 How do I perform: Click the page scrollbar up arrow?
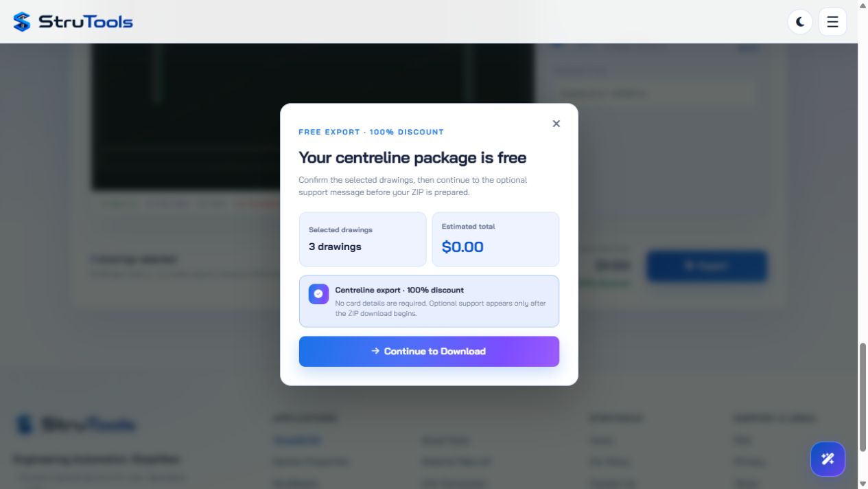[x=863, y=5]
